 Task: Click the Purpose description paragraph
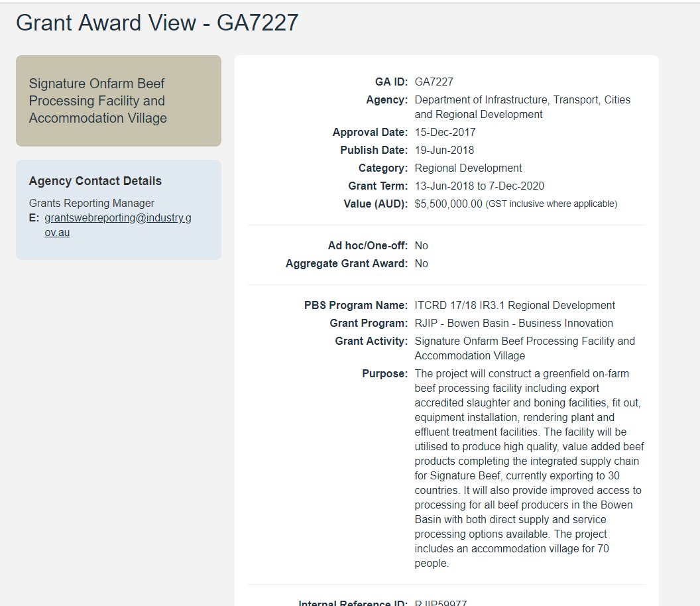tap(529, 469)
